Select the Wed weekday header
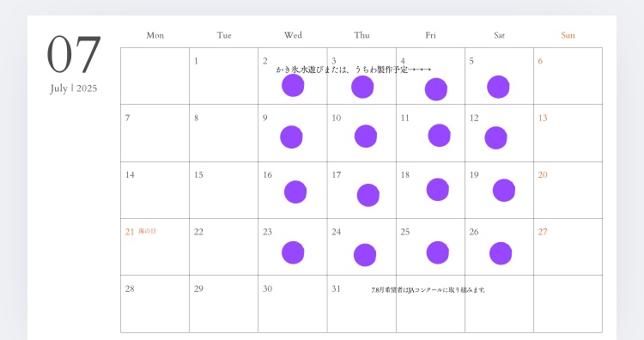Image resolution: width=644 pixels, height=340 pixels. [x=293, y=35]
